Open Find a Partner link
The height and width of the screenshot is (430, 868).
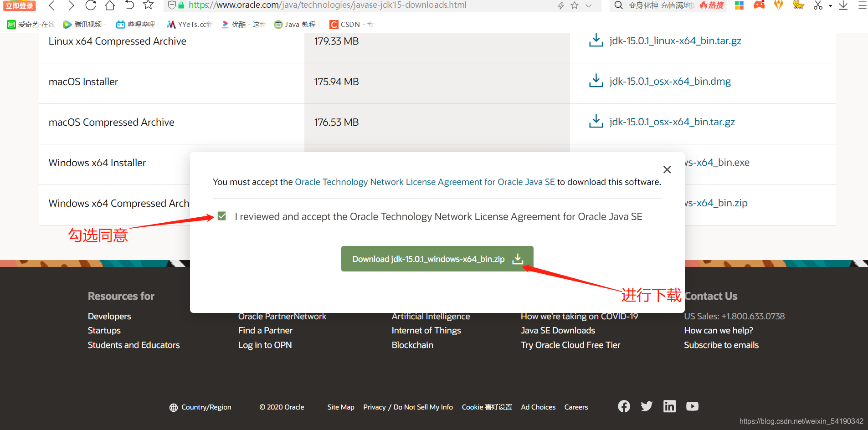click(x=265, y=330)
